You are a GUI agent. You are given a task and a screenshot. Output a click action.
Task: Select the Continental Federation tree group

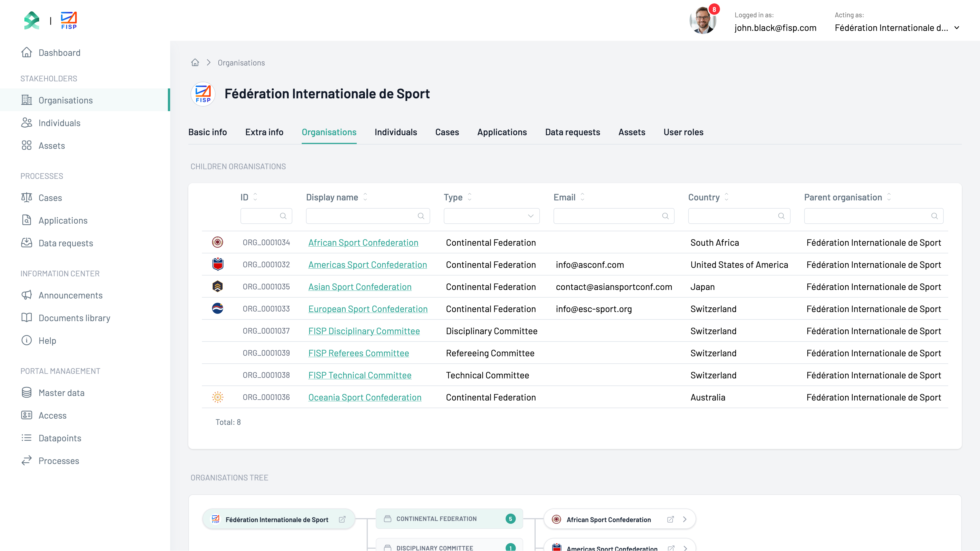pyautogui.click(x=449, y=519)
